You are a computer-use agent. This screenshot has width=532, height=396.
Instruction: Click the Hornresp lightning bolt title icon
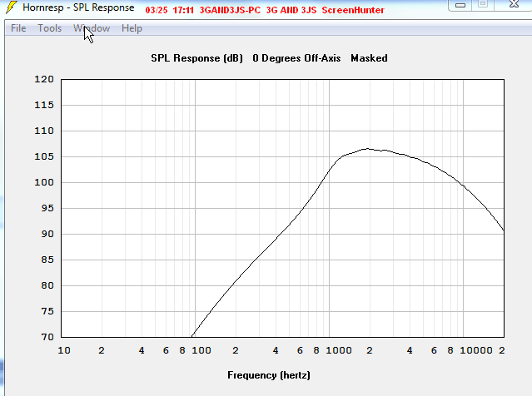coord(12,7)
